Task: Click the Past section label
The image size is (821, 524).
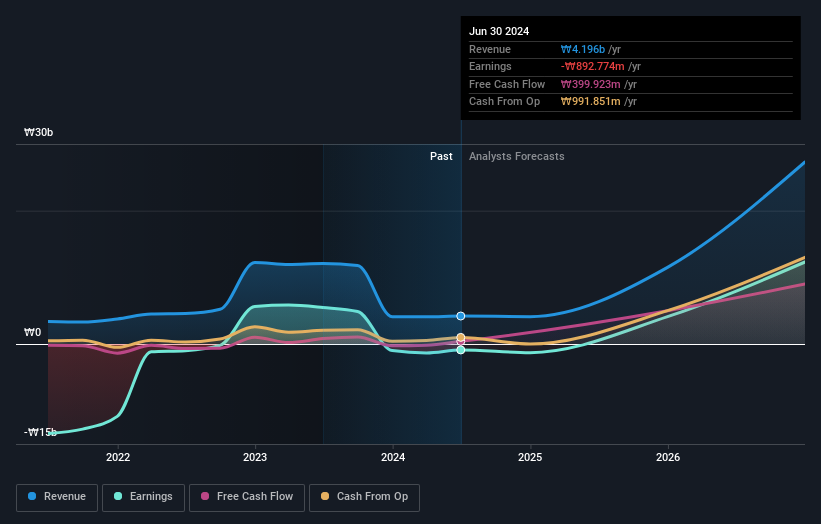Action: (x=441, y=157)
